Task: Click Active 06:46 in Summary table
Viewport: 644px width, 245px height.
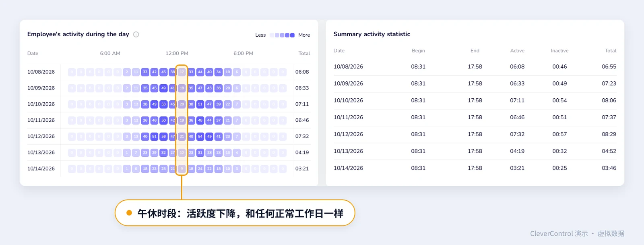Action: [517, 118]
